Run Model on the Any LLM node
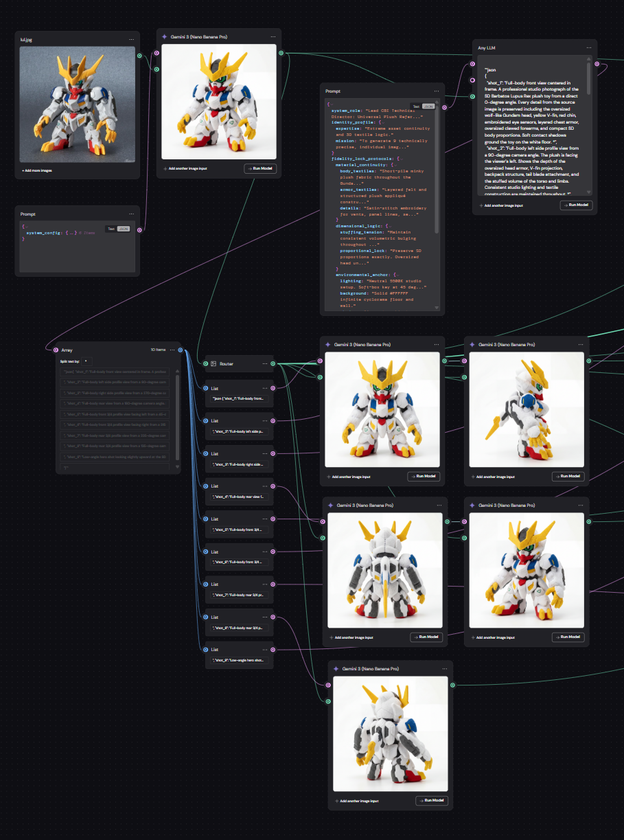The width and height of the screenshot is (624, 840). coord(576,205)
